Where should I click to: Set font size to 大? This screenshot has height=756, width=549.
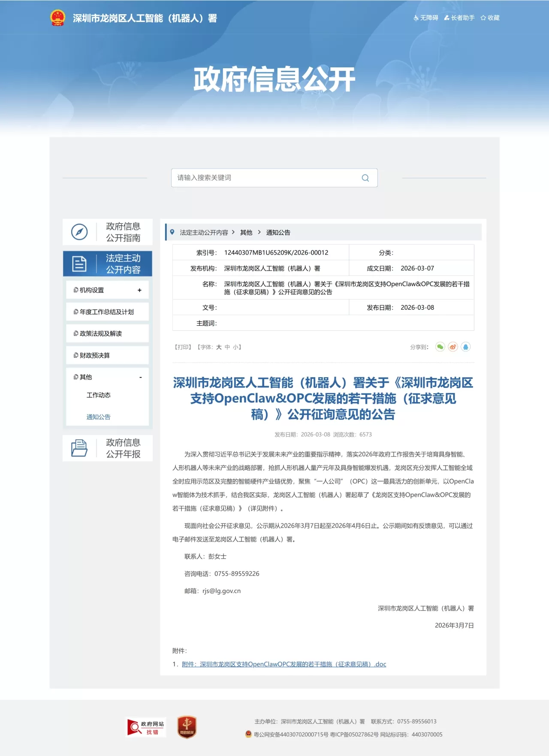219,347
